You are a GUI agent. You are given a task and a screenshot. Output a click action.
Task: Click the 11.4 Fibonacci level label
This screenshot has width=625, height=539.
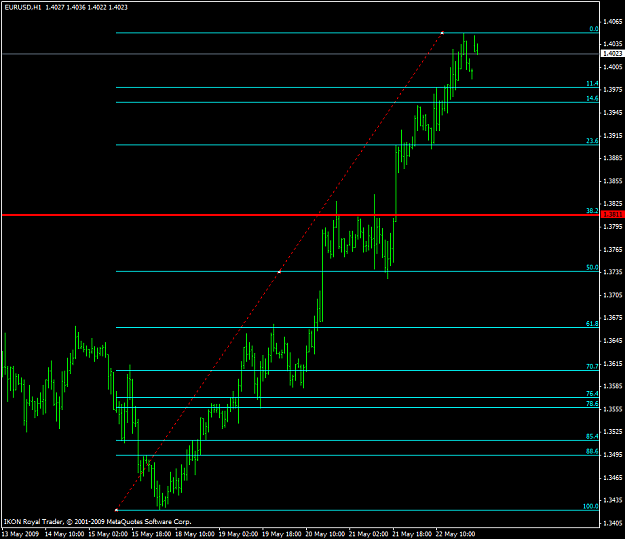click(592, 83)
